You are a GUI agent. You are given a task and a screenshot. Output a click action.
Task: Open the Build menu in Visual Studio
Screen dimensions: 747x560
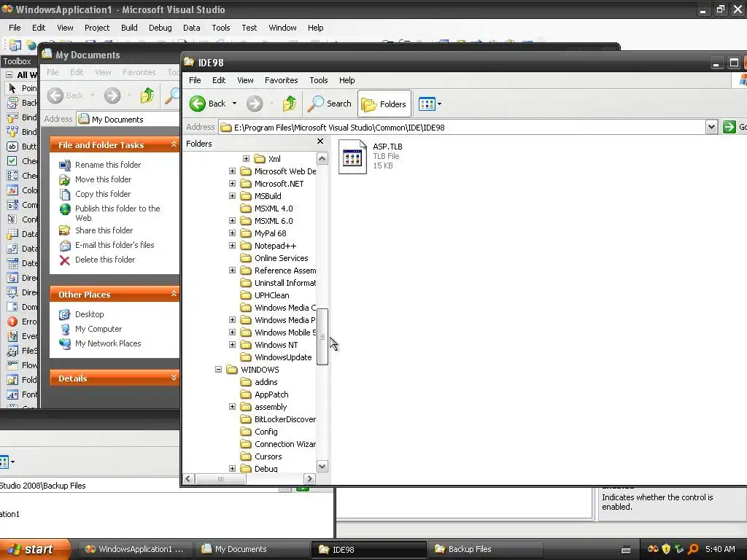coord(129,28)
